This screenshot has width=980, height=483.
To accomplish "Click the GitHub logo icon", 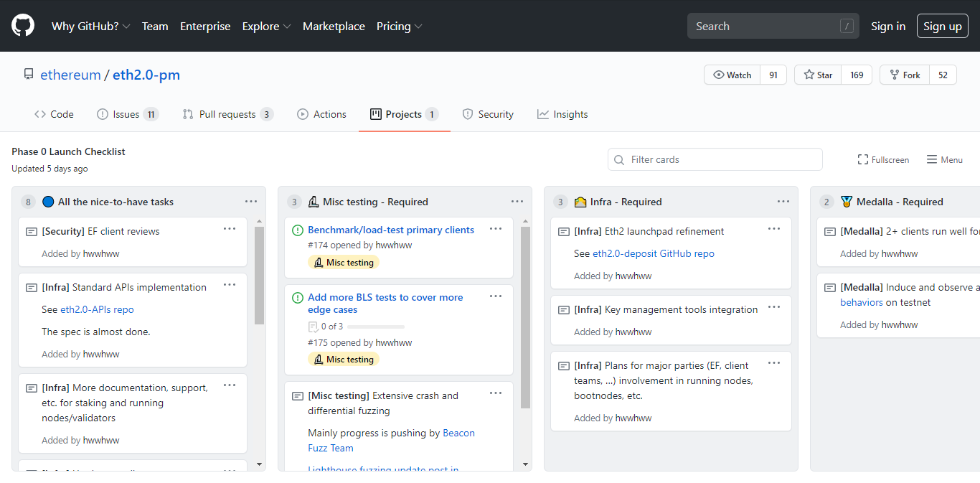I will click(x=23, y=26).
